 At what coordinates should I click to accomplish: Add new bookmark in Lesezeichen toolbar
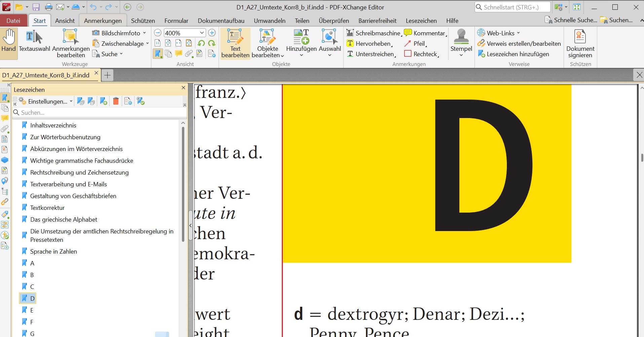coord(104,101)
